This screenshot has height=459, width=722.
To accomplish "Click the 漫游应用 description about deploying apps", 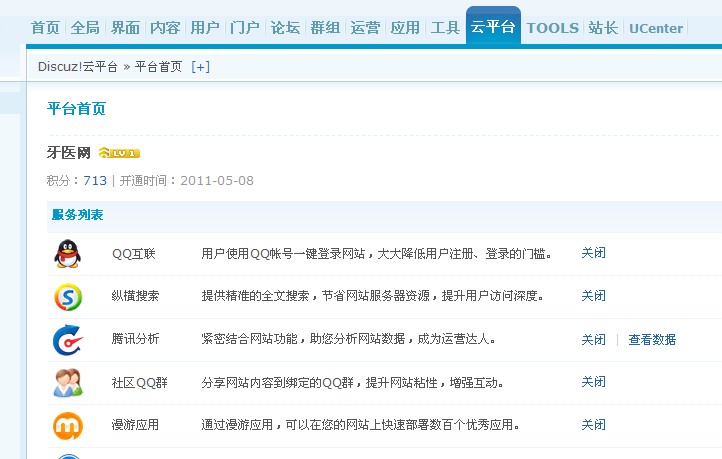I will point(361,424).
